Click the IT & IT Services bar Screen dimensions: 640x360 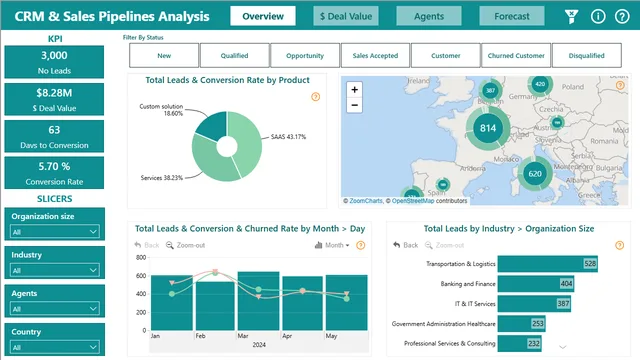[534, 304]
